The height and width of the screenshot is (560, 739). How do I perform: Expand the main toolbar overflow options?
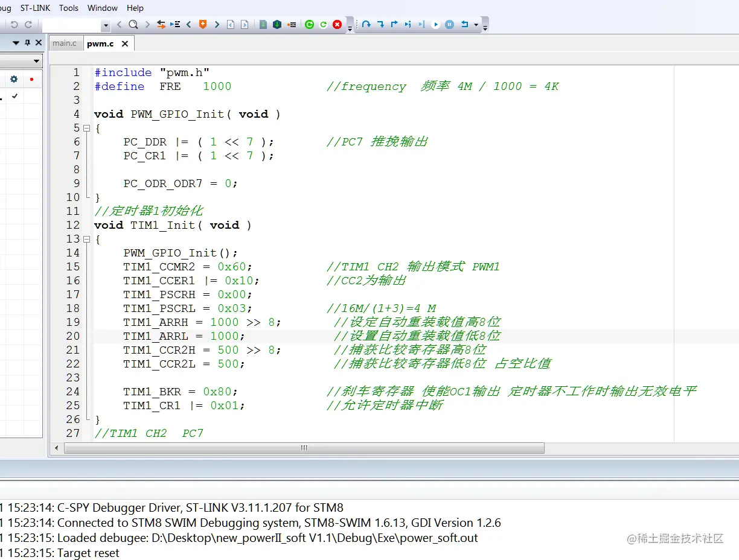pos(350,29)
